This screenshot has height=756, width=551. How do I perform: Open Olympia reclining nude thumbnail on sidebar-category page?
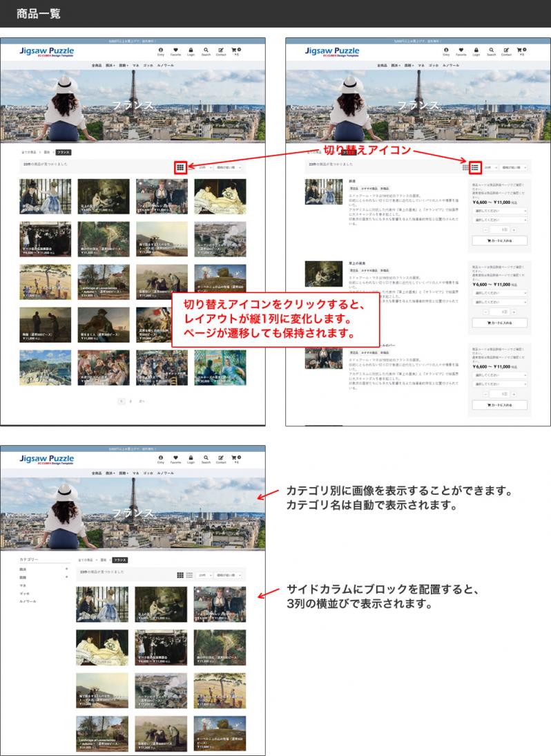pyautogui.click(x=102, y=648)
